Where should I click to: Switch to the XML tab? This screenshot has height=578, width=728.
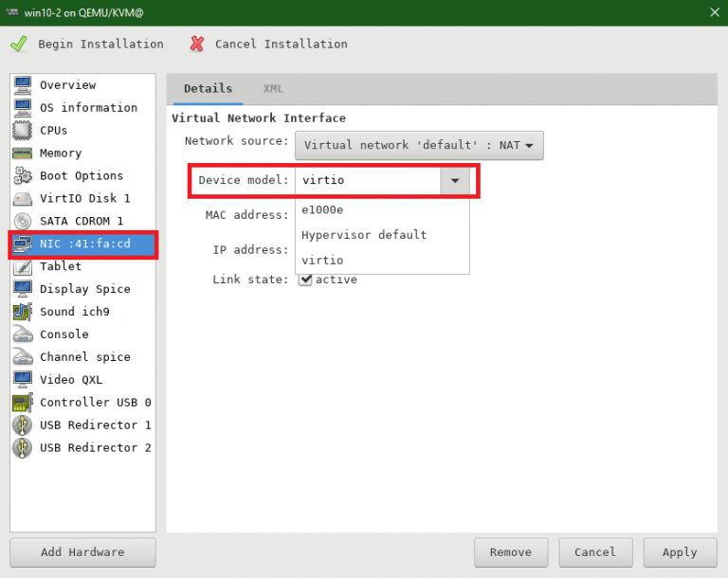tap(273, 89)
